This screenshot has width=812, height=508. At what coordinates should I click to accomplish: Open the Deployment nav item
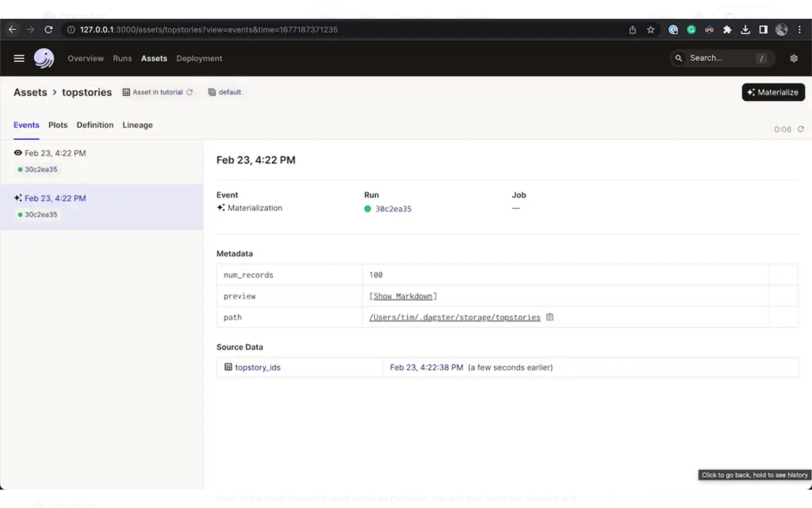[x=199, y=58]
